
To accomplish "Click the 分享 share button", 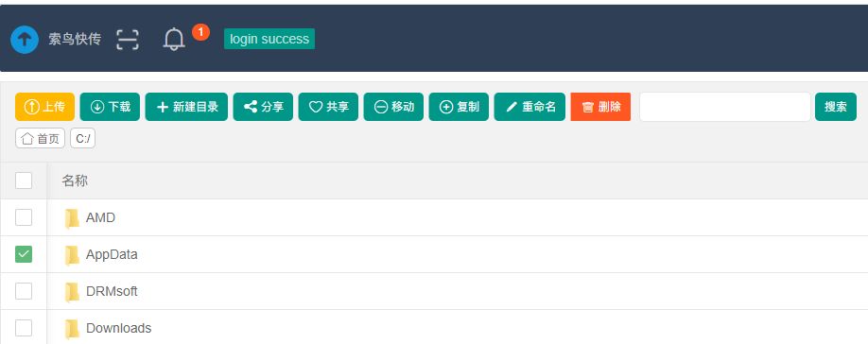I will 263,107.
